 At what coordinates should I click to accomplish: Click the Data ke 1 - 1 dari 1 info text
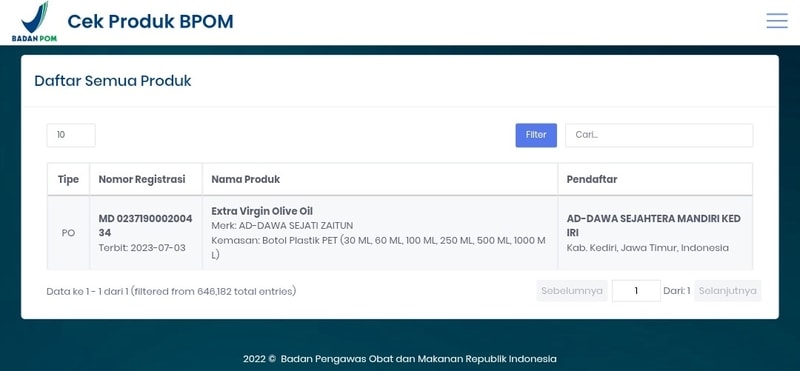171,291
